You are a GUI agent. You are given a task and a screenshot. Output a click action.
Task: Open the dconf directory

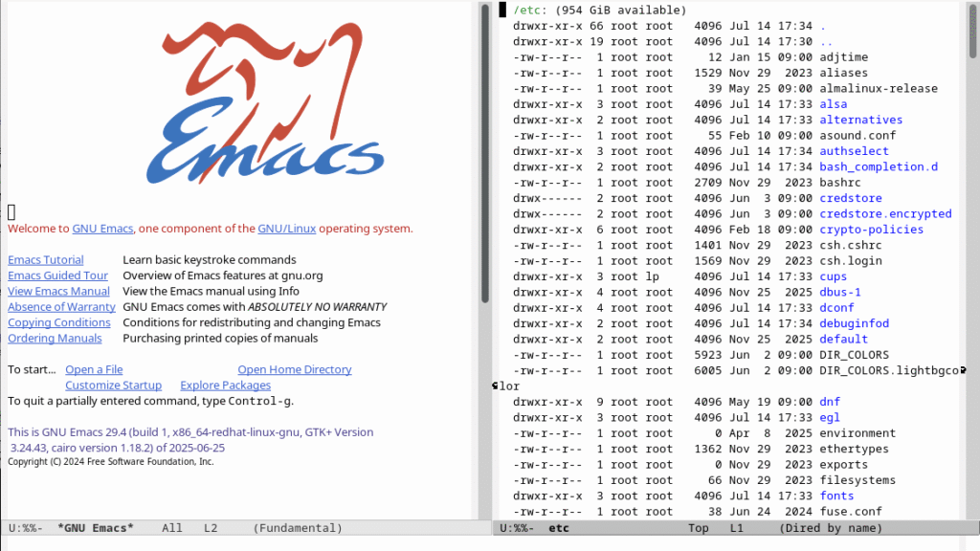click(836, 307)
